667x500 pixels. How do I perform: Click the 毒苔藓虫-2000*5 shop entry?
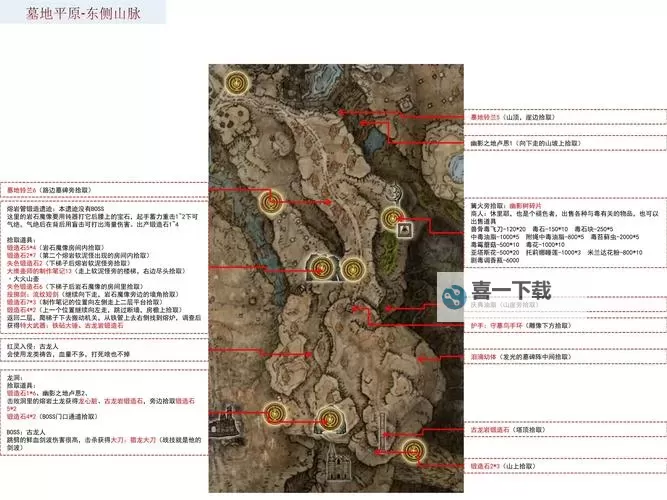[614, 237]
